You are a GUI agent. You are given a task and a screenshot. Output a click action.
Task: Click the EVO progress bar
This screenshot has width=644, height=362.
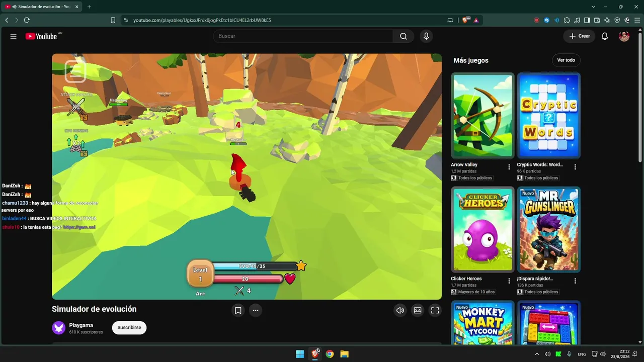point(254,266)
